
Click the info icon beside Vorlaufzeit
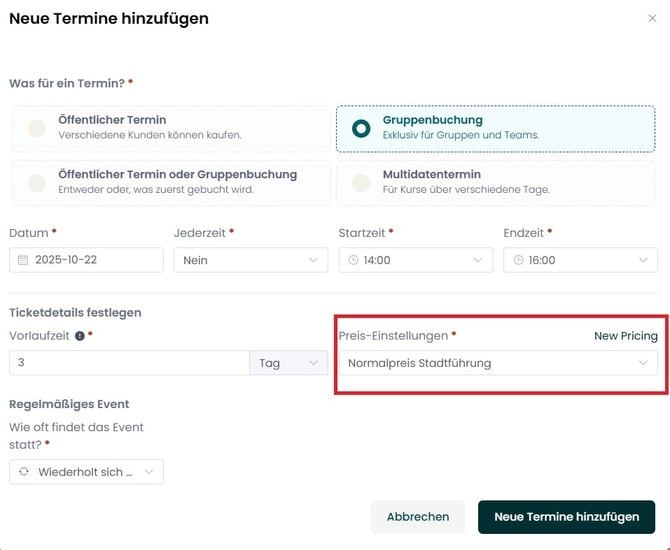[79, 336]
